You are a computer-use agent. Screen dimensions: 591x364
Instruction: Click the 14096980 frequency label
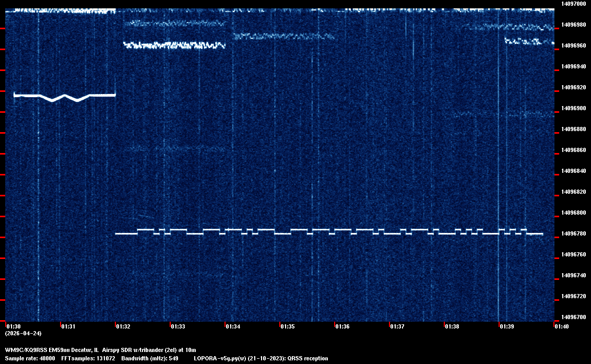coord(574,25)
